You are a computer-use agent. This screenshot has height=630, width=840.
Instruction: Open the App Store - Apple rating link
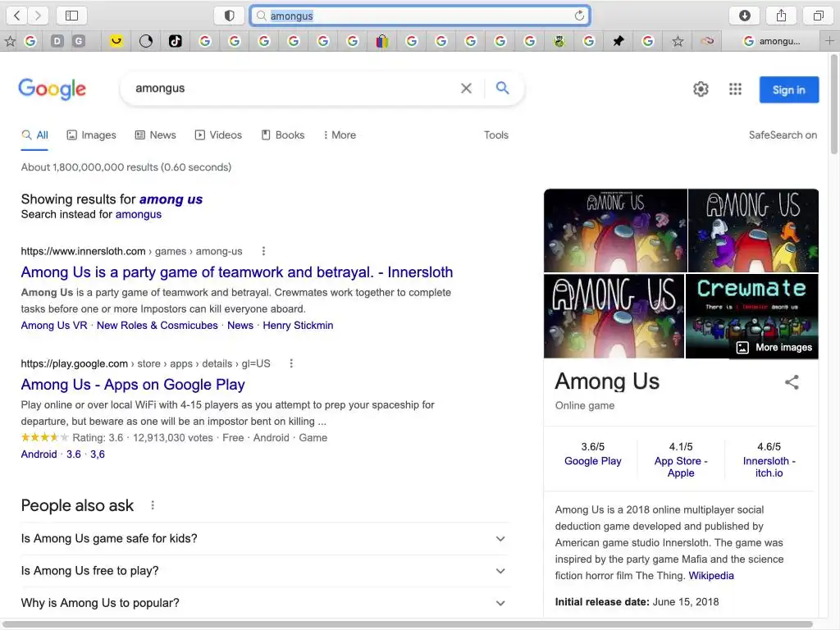pyautogui.click(x=681, y=467)
